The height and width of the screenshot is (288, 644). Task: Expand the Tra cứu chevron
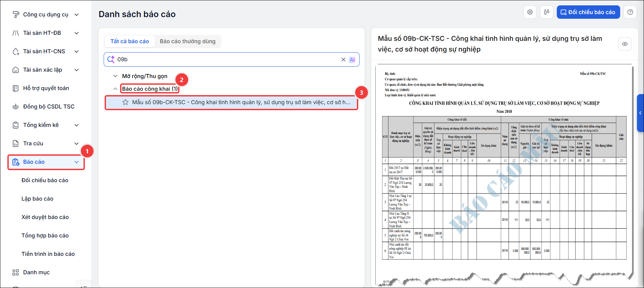pos(76,143)
